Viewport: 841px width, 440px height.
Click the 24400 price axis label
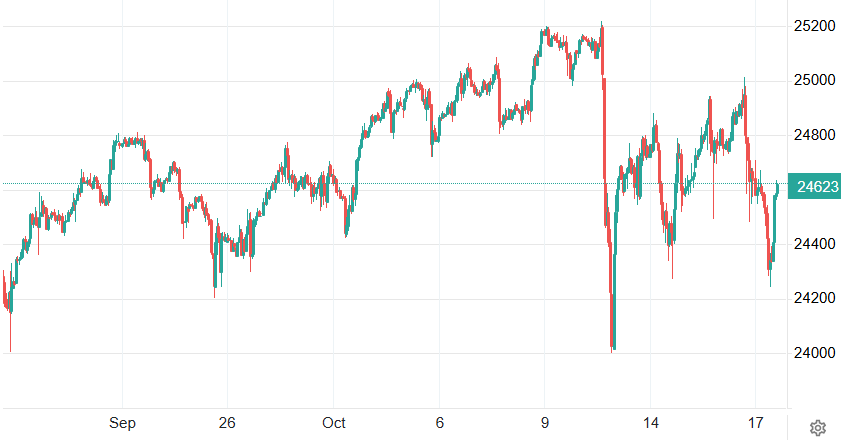click(815, 244)
